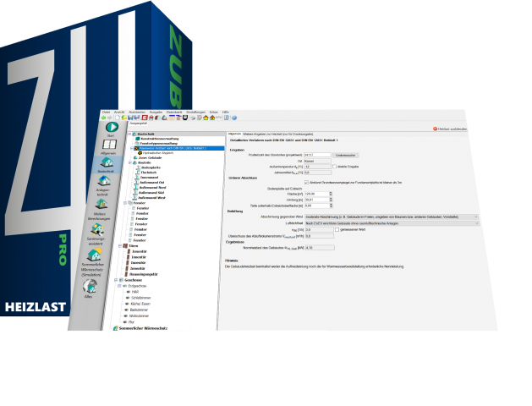Image resolution: width=532 pixels, height=406 pixels.
Task: Select the Bautechnik house icon in sidebar
Action: [107, 162]
